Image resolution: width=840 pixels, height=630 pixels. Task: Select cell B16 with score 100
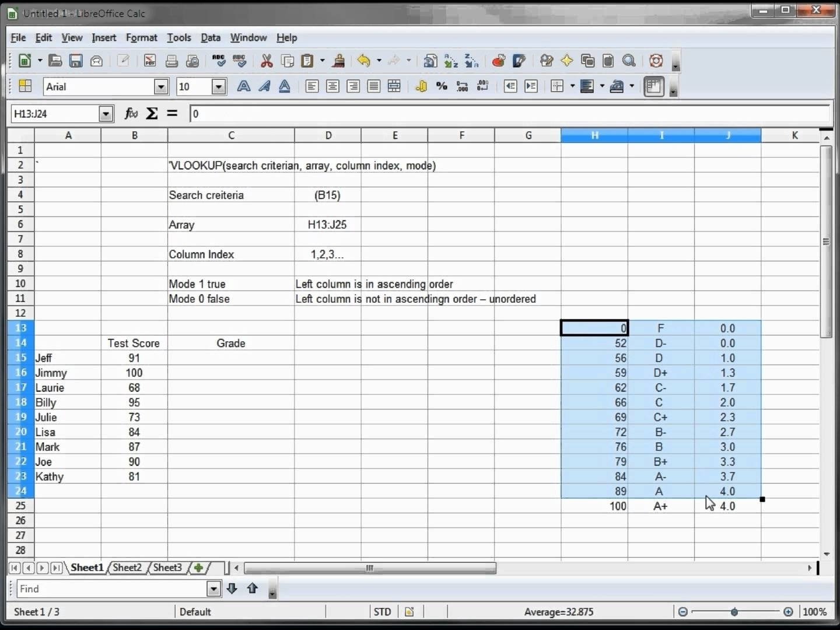point(134,373)
